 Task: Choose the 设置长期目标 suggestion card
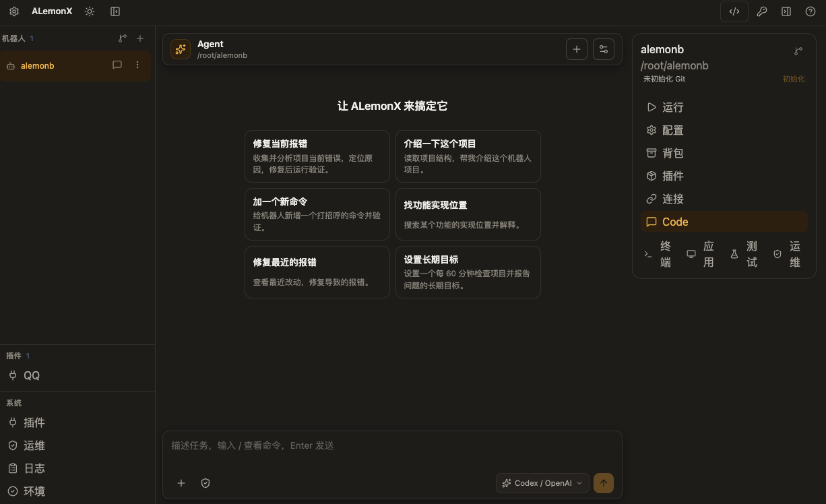click(x=468, y=272)
